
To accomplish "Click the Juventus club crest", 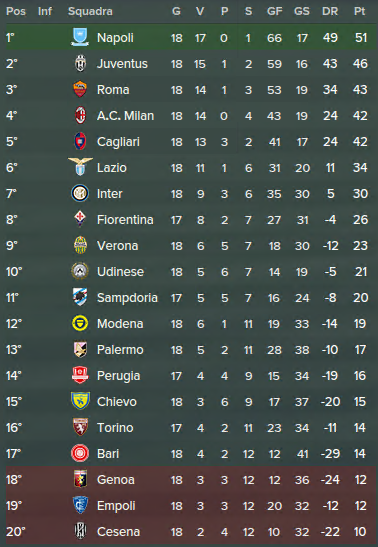I will (x=80, y=63).
